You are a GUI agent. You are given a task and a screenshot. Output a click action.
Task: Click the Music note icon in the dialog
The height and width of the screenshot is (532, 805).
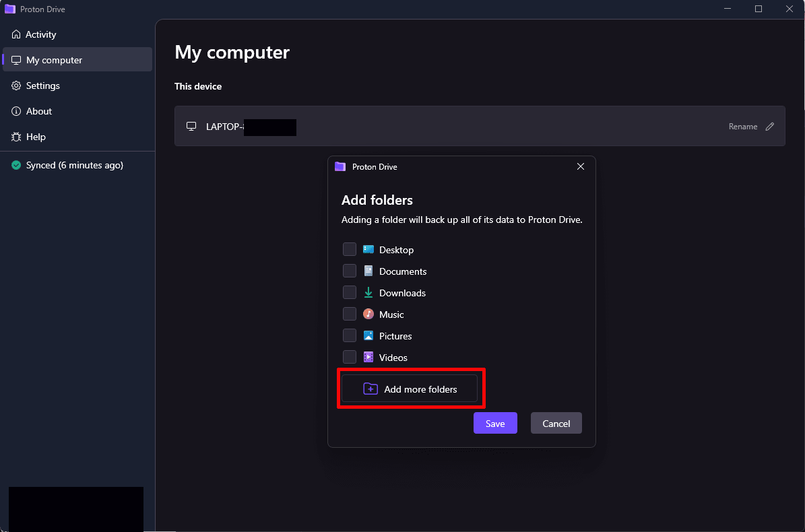(x=368, y=314)
